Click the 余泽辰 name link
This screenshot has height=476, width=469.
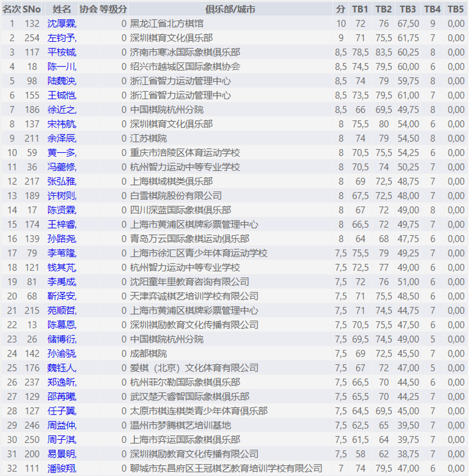[61, 138]
